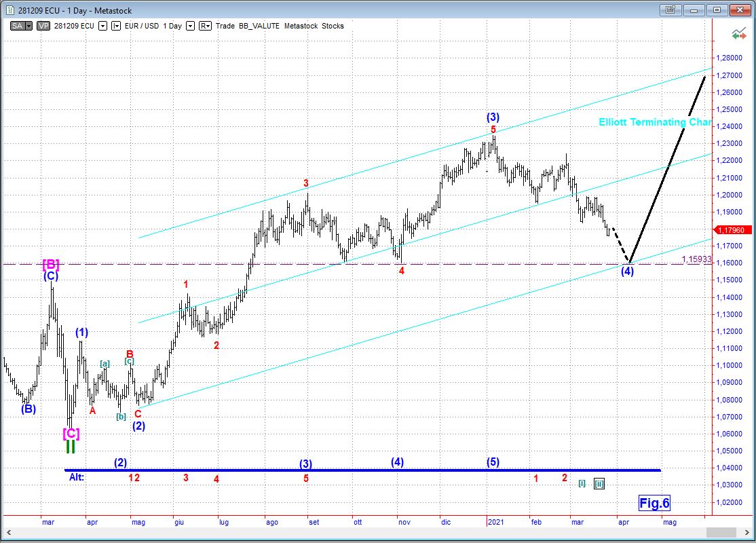Select the teal [a] wave label

[105, 364]
